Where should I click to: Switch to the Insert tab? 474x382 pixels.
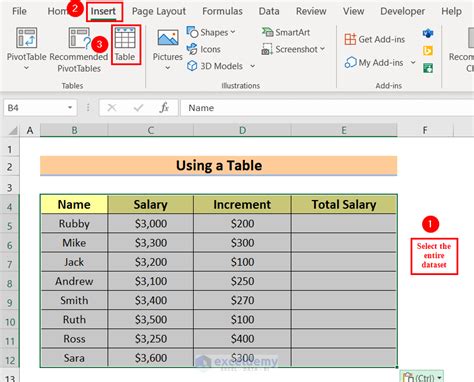coord(103,11)
